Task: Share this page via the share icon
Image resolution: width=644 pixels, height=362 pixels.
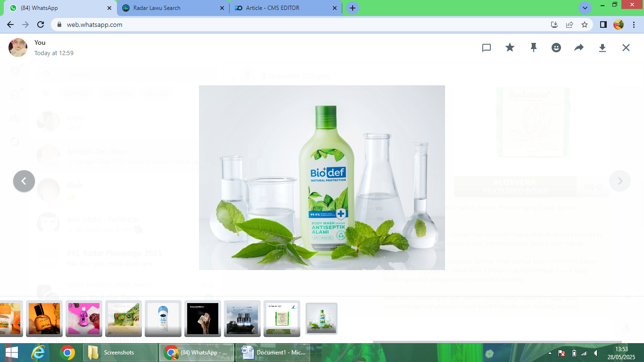Action: tap(570, 25)
